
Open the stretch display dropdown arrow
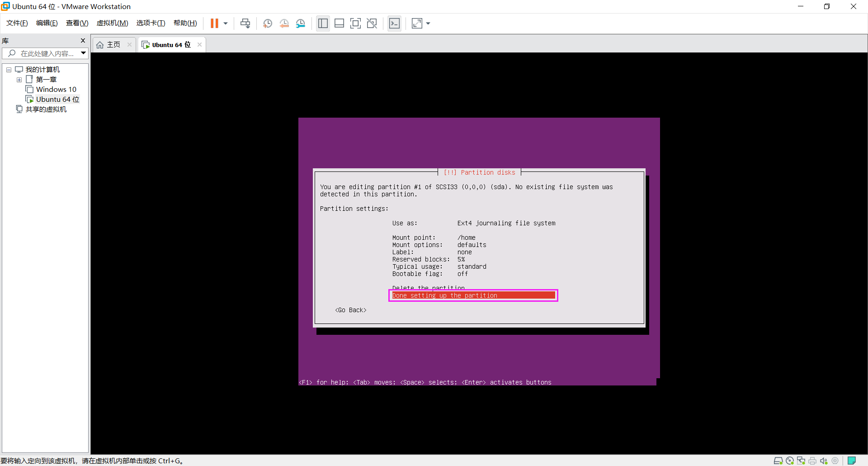[428, 24]
